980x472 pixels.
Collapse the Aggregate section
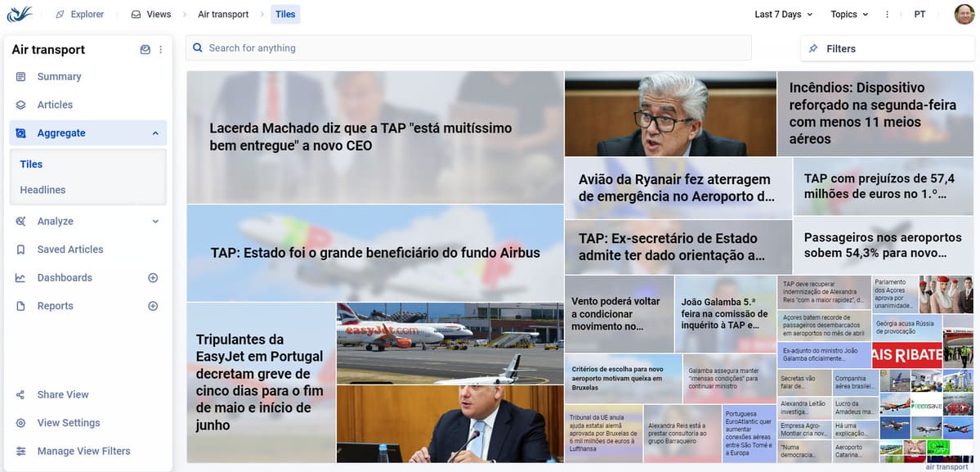pyautogui.click(x=155, y=133)
